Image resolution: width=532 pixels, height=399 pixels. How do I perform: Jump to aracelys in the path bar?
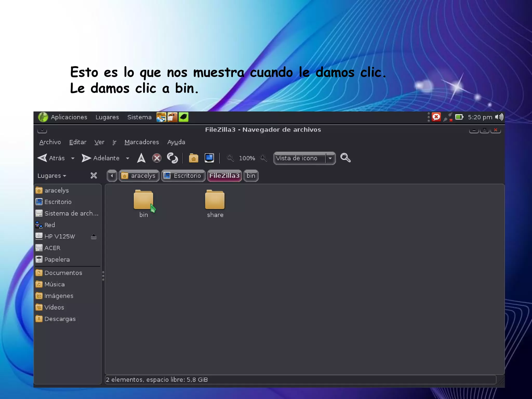(x=139, y=176)
